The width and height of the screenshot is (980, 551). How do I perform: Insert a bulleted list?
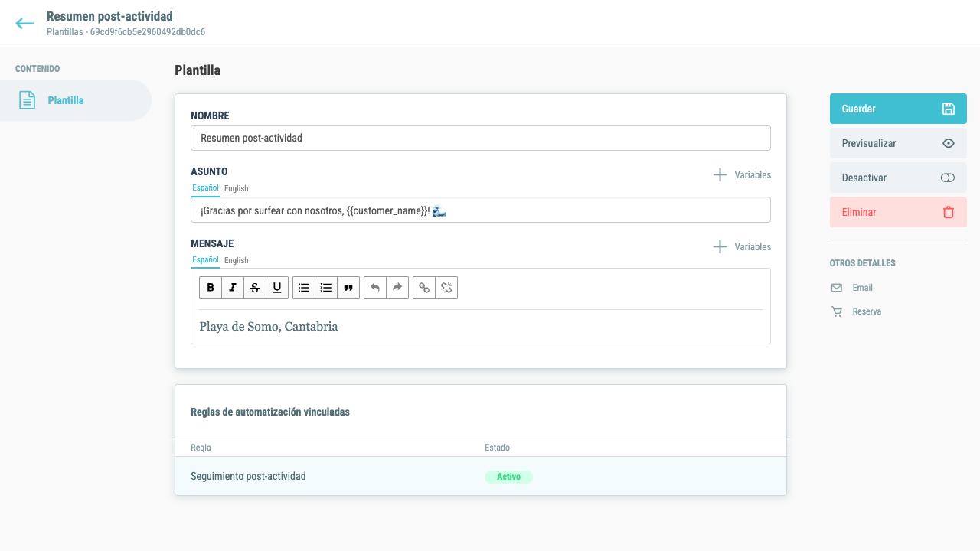click(304, 288)
